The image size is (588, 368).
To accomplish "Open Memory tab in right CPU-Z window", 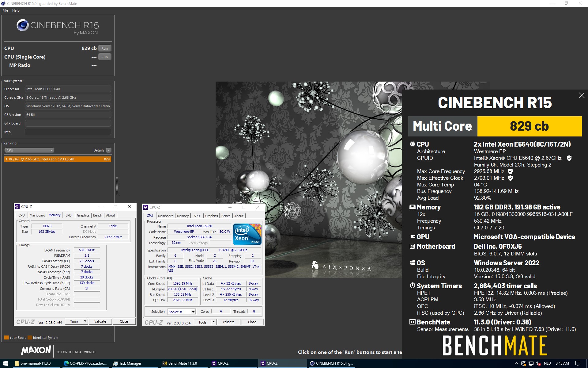I will (x=183, y=216).
